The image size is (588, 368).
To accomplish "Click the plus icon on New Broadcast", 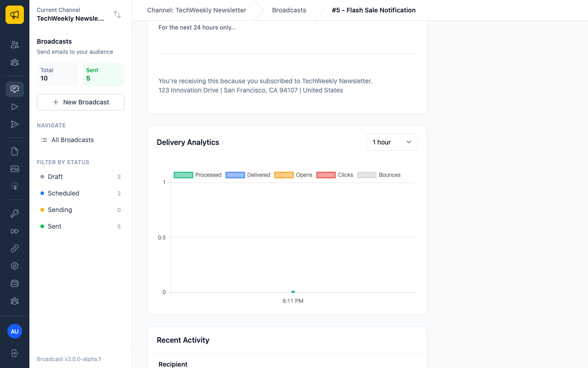I will click(56, 102).
